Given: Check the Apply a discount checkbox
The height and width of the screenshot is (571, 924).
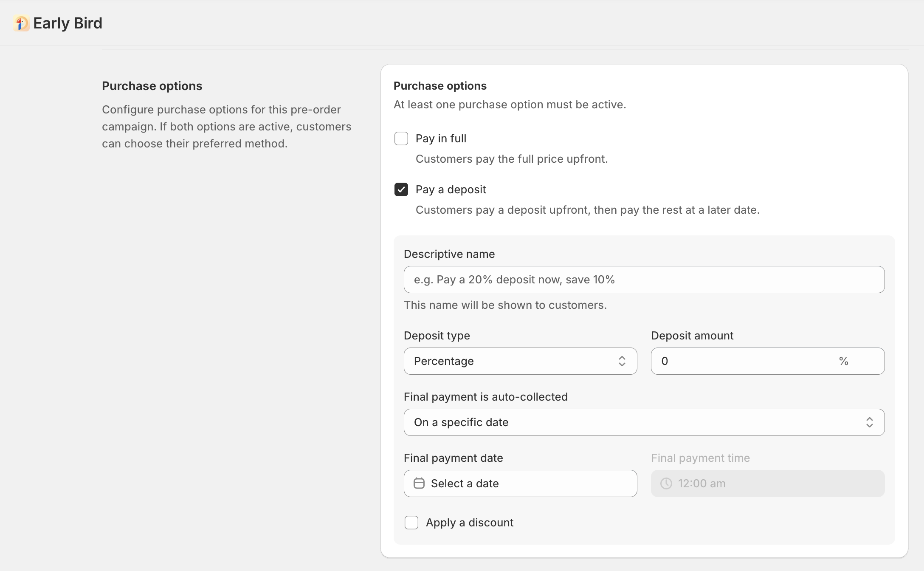Looking at the screenshot, I should tap(411, 522).
